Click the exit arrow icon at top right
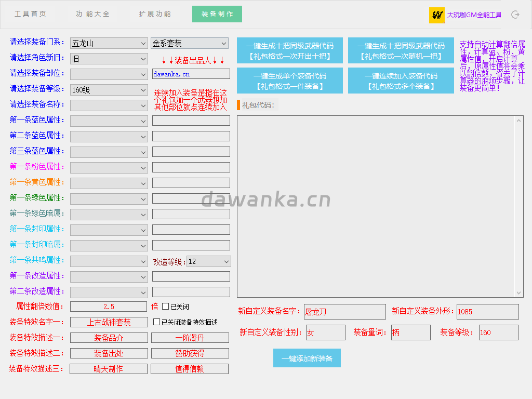The width and height of the screenshot is (532, 399). 515,15
